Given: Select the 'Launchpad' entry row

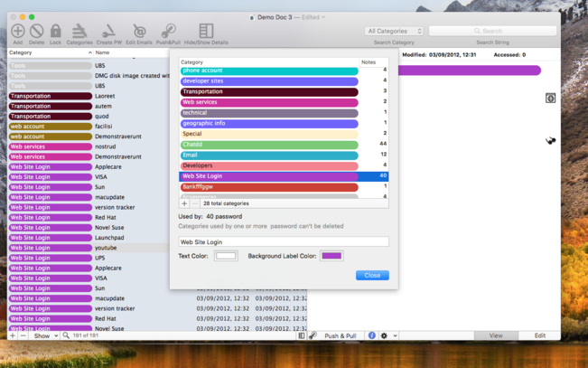Looking at the screenshot, I should (x=89, y=238).
